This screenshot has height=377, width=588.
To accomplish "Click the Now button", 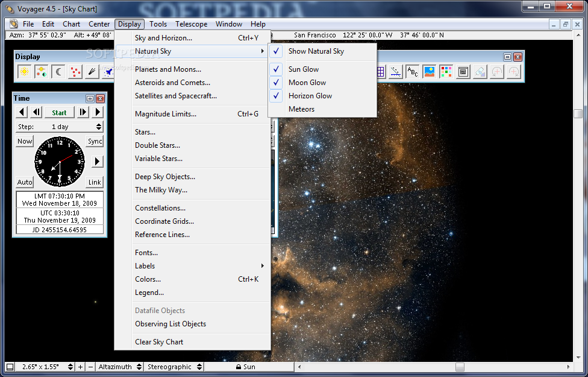I will (x=25, y=141).
